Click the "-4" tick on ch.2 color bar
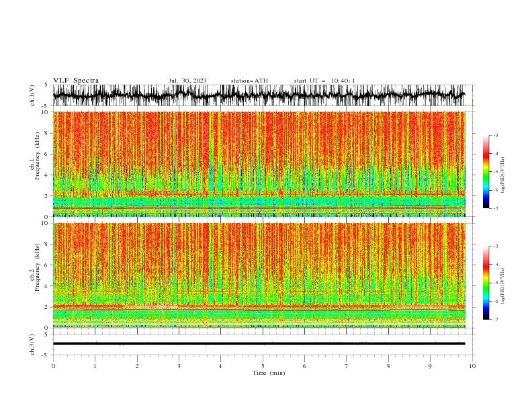 pos(496,265)
